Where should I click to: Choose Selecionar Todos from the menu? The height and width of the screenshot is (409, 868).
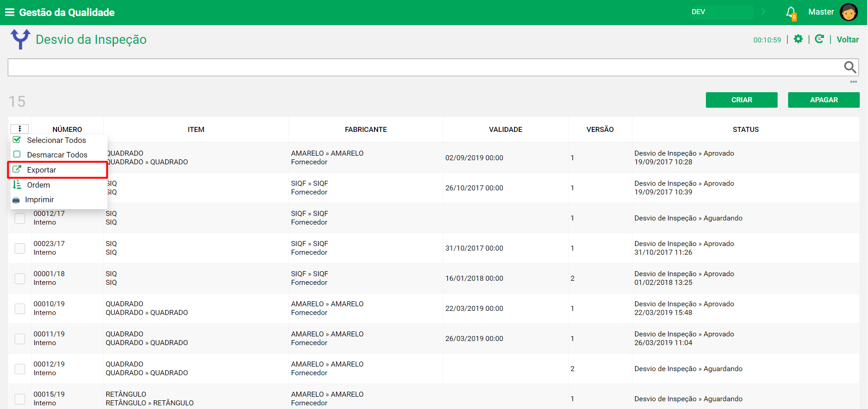point(58,140)
